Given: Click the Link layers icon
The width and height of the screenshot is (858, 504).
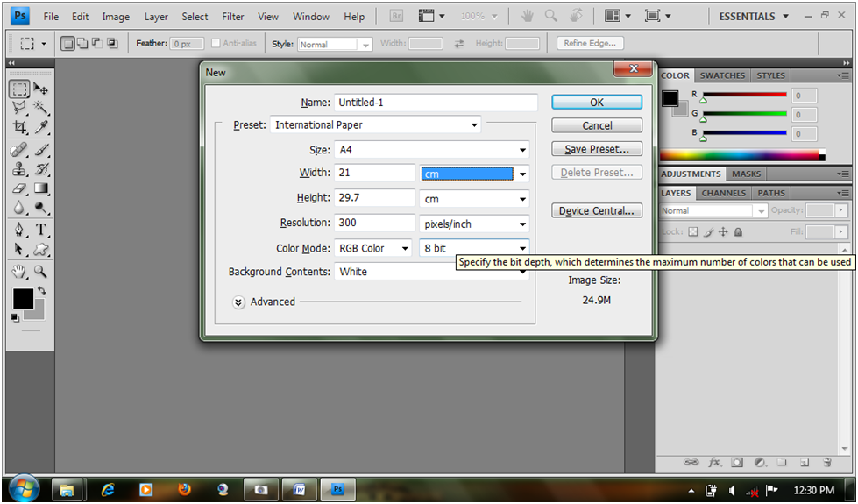Looking at the screenshot, I should pos(691,463).
